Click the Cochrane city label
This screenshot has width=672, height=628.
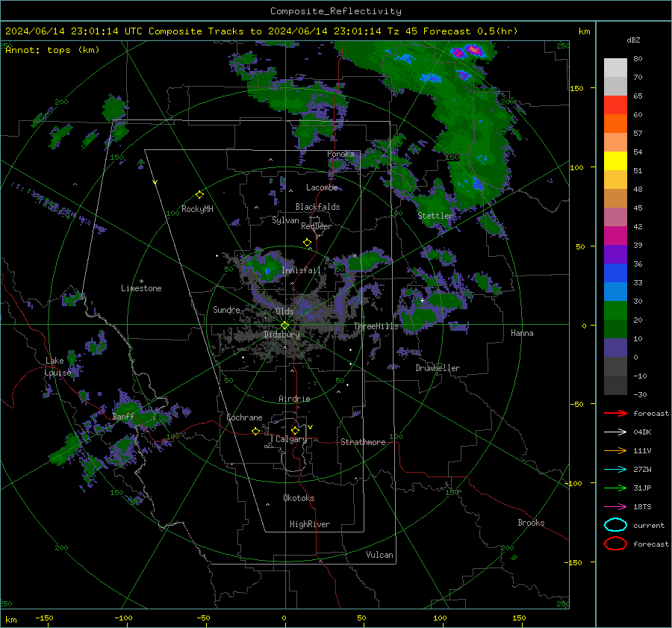click(244, 417)
